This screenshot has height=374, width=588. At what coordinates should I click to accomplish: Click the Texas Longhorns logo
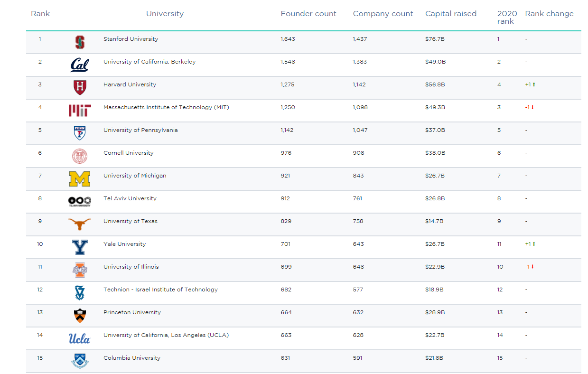tap(79, 224)
